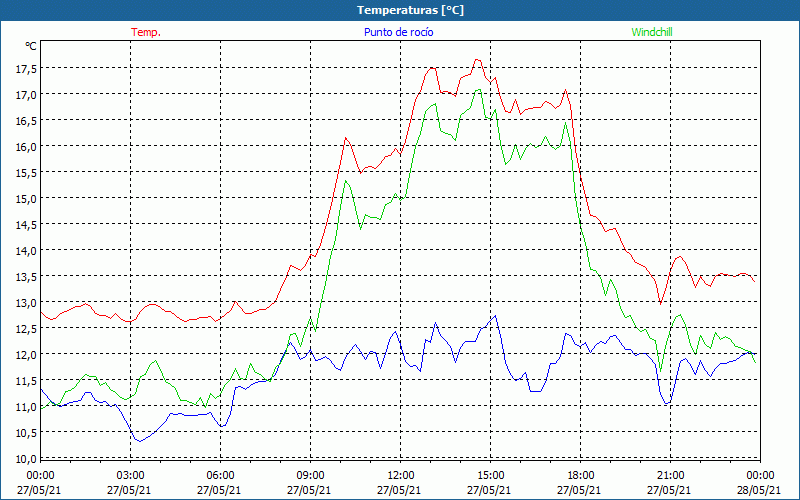Image resolution: width=800 pixels, height=500 pixels.
Task: Click the 18:00 time axis label
Action: 581,476
